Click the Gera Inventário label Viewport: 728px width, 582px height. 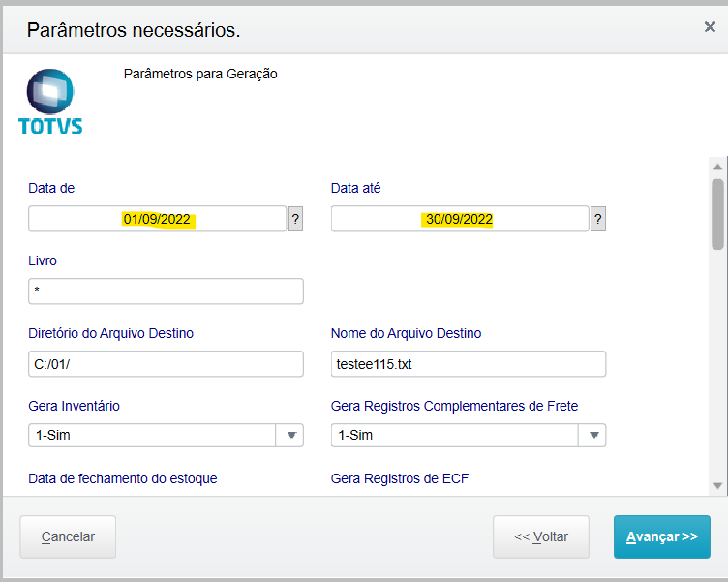coord(74,406)
